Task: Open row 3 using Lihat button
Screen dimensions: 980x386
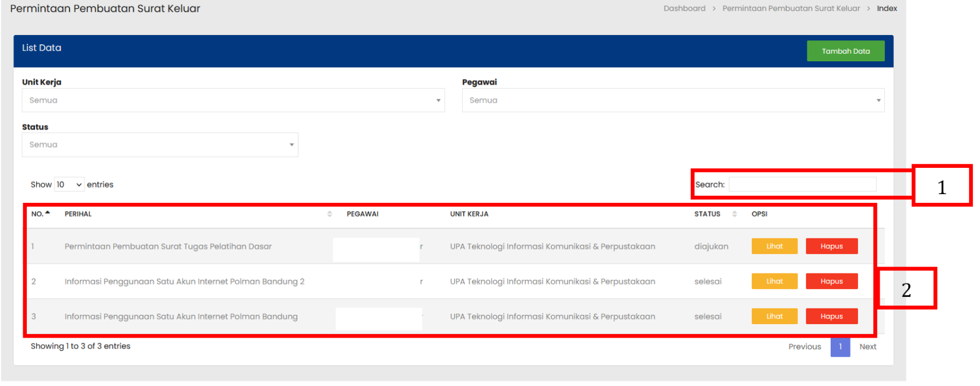Action: coord(774,317)
